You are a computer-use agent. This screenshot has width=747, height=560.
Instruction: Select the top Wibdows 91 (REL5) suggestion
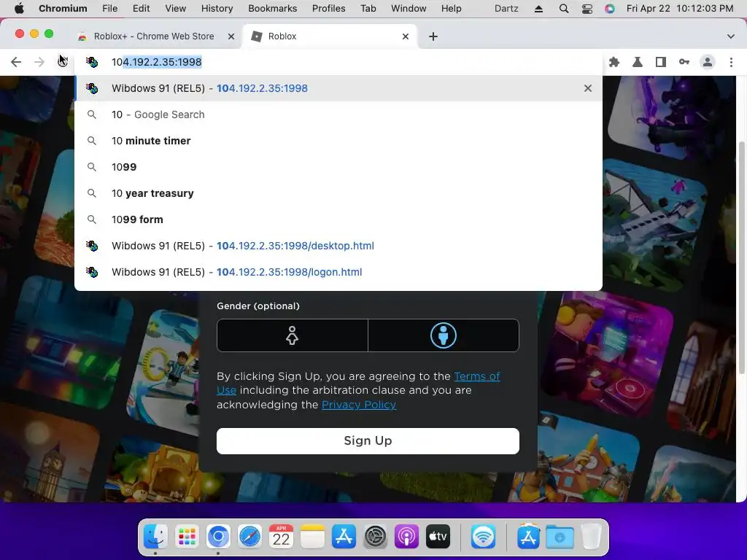338,88
